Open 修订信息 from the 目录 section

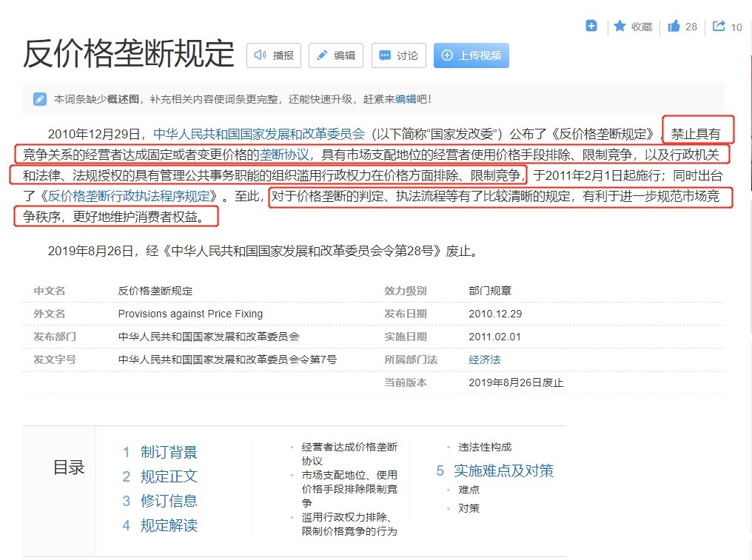169,501
